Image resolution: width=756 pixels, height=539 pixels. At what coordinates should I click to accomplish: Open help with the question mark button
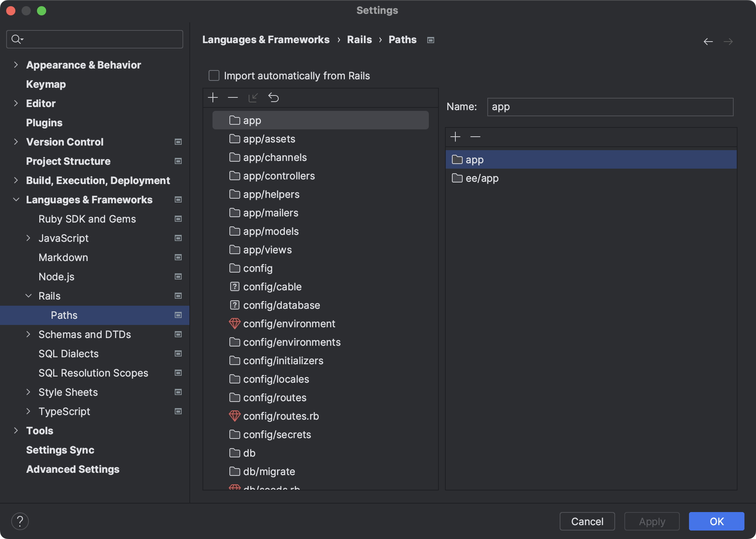tap(20, 521)
